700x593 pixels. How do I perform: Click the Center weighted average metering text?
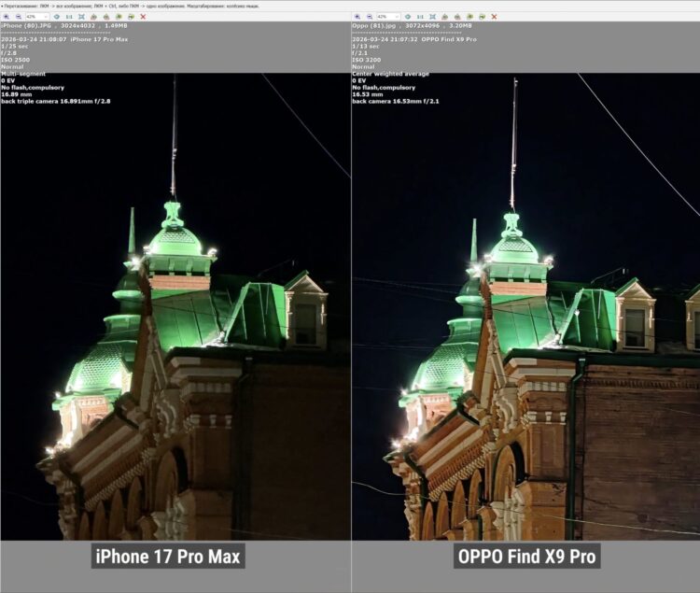tap(391, 74)
